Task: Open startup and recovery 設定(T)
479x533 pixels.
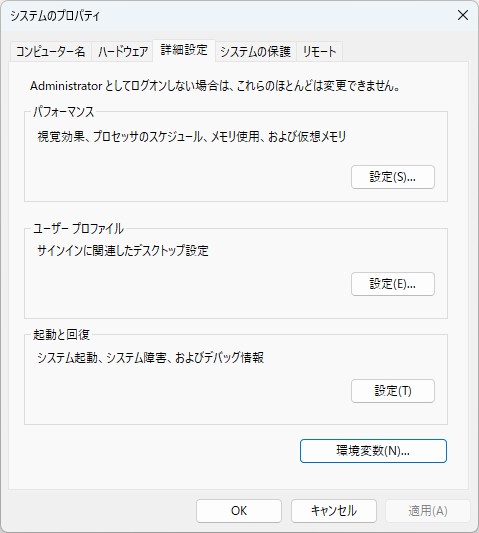Action: coord(393,391)
